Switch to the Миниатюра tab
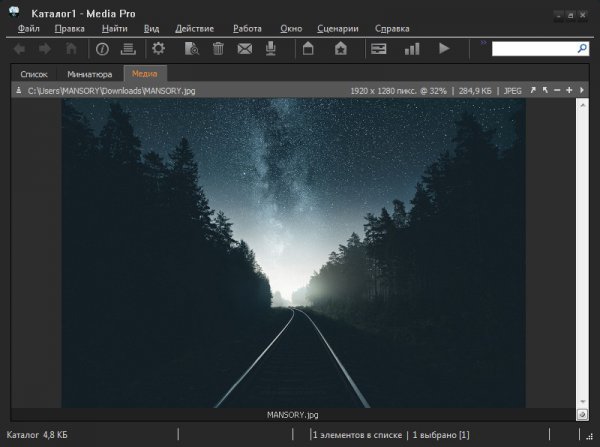This screenshot has height=447, width=600. click(x=90, y=74)
